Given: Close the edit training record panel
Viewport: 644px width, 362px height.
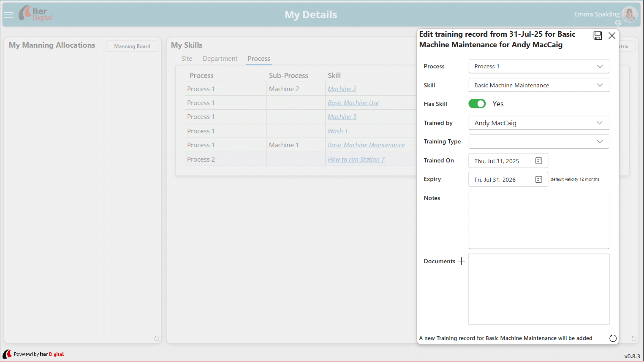Looking at the screenshot, I should [x=612, y=35].
